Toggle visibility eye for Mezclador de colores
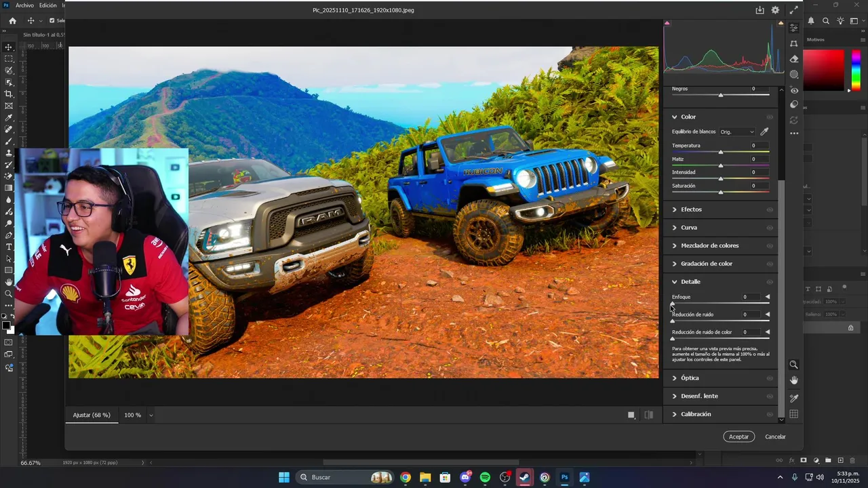Viewport: 868px width, 488px height. click(770, 246)
